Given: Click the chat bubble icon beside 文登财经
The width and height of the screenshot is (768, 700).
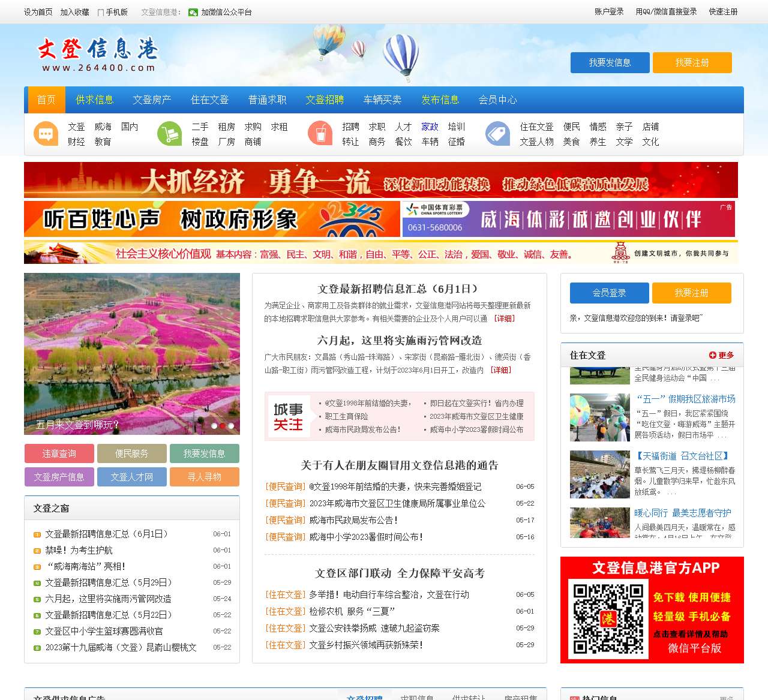Looking at the screenshot, I should [45, 133].
